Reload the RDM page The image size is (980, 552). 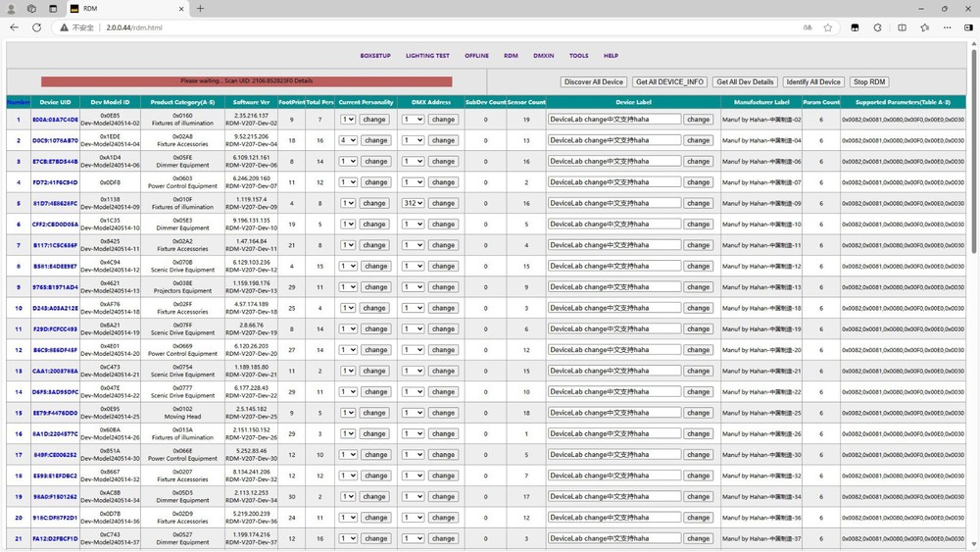(36, 27)
